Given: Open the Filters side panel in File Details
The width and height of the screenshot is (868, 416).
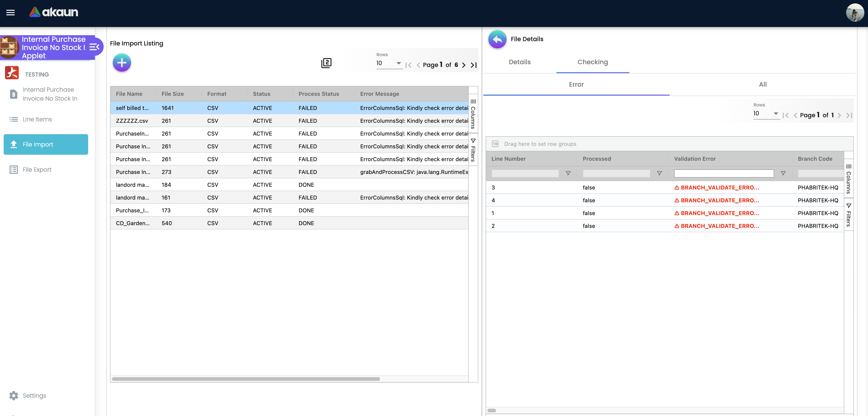Looking at the screenshot, I should point(848,215).
